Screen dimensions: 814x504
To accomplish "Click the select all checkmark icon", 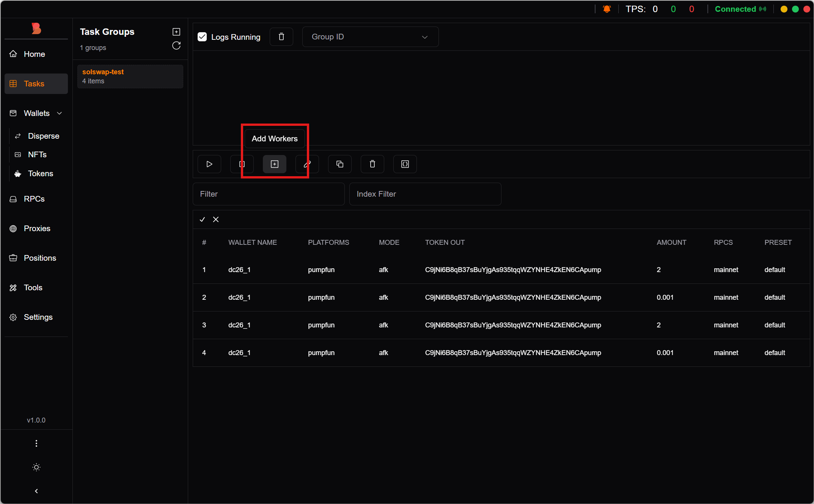I will pos(202,219).
